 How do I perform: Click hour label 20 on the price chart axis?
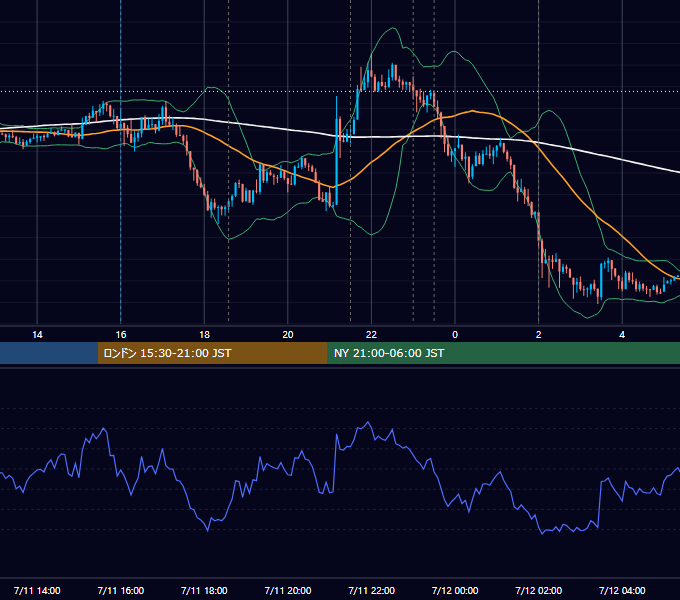[288, 335]
